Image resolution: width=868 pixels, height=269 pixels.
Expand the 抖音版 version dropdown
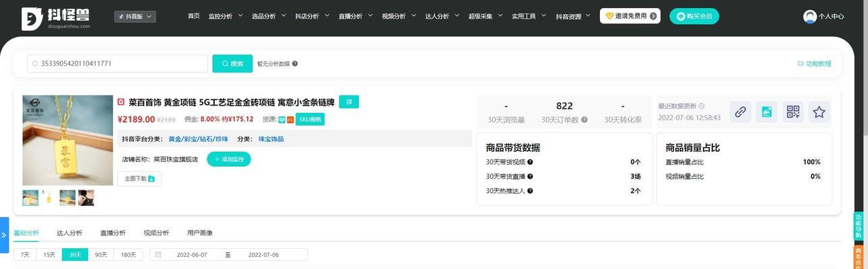(x=135, y=16)
